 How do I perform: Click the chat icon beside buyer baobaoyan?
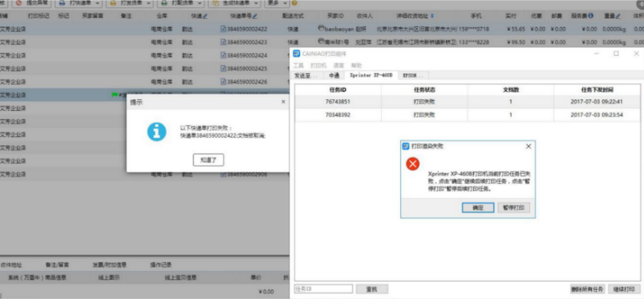[x=321, y=29]
